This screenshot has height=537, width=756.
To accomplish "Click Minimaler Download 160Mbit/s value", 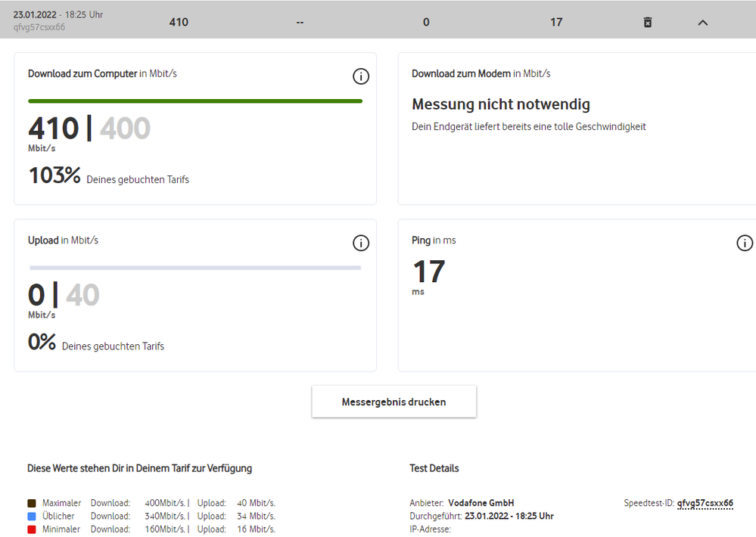I will point(167,529).
